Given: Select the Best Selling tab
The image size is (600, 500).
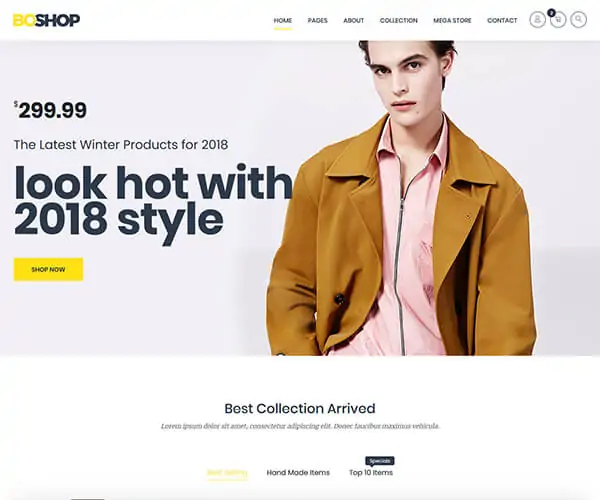Looking at the screenshot, I should pos(227,472).
